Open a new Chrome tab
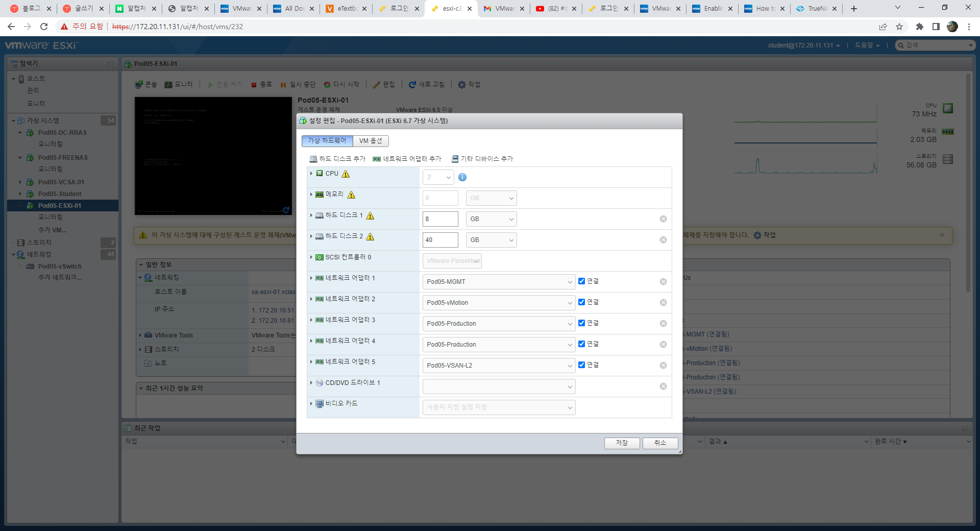Viewport: 980px width, 531px height. coord(854,9)
